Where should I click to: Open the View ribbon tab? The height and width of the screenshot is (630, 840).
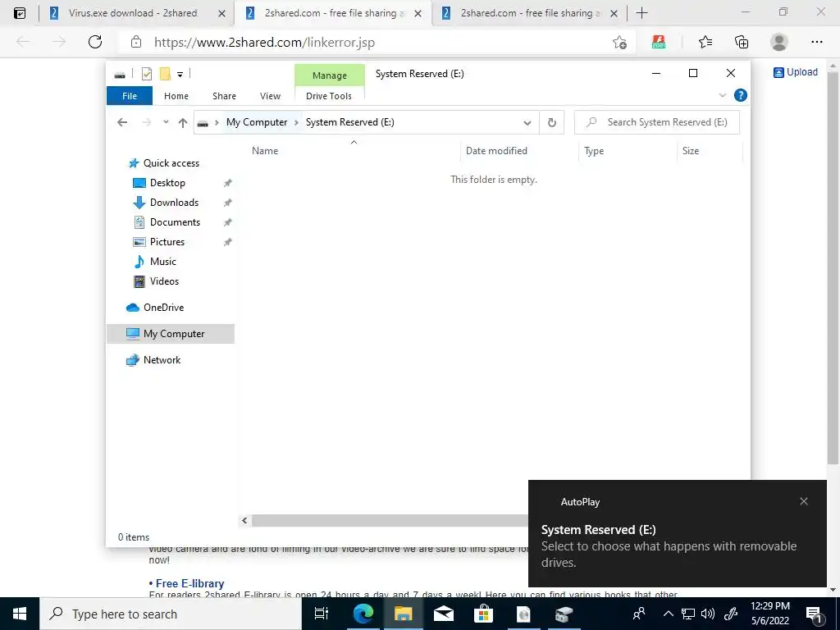click(x=270, y=96)
